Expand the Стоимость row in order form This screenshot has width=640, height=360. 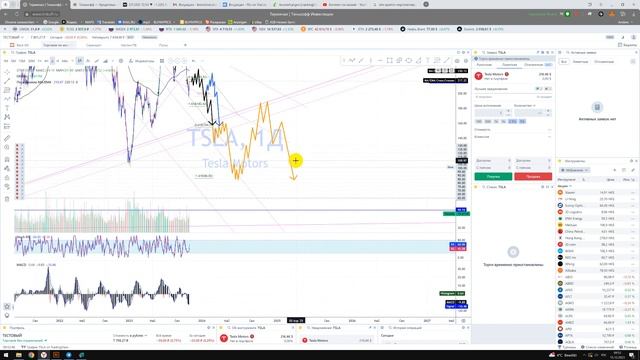click(513, 129)
